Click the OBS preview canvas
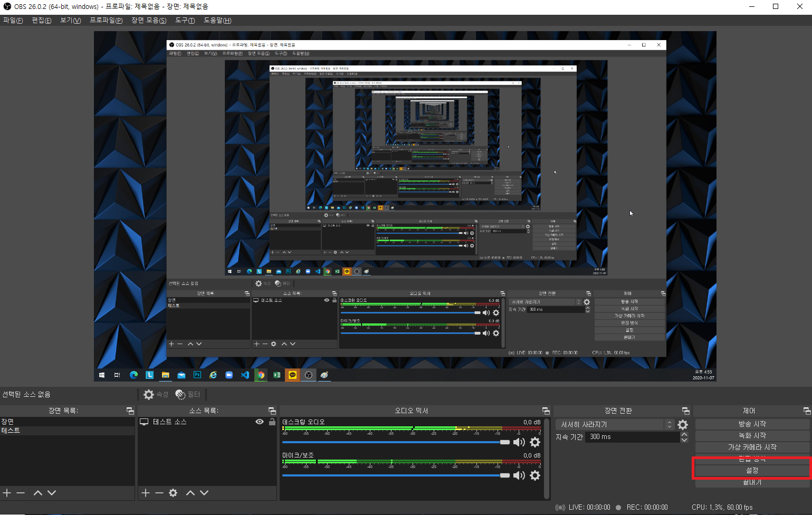Viewport: 812px width, 515px height. coord(405,206)
